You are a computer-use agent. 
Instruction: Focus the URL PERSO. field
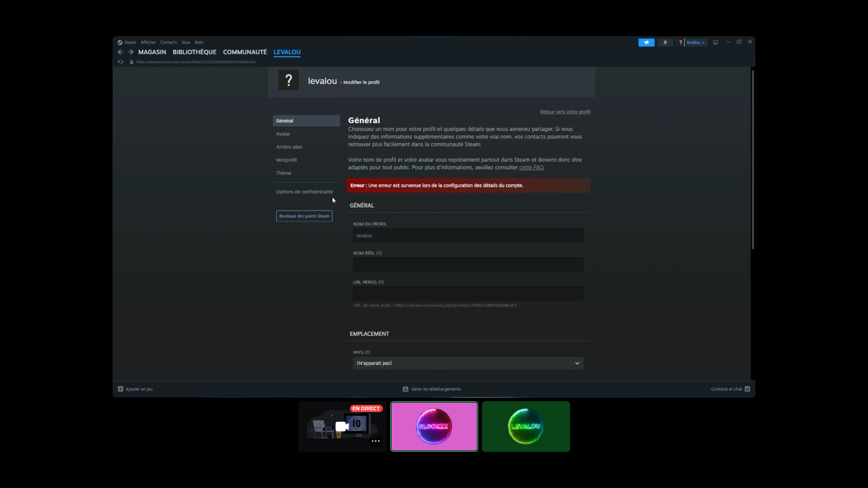coord(468,294)
